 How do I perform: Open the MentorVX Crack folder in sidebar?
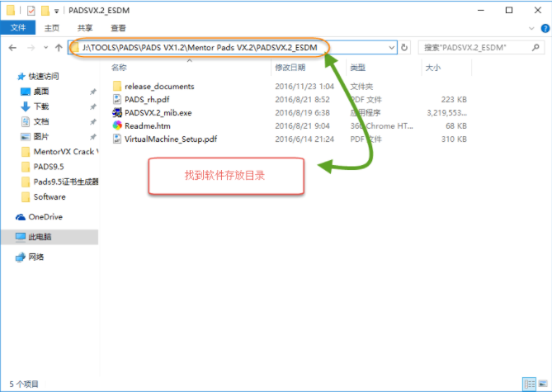click(x=60, y=152)
